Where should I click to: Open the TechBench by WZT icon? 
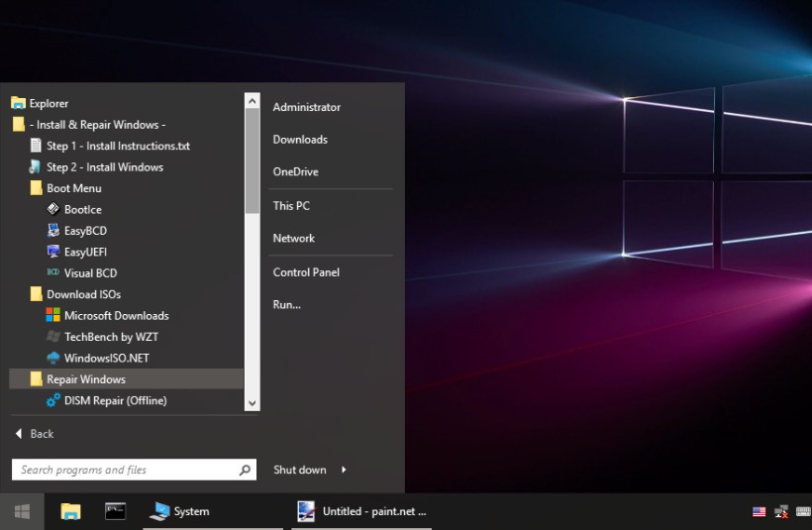[52, 336]
